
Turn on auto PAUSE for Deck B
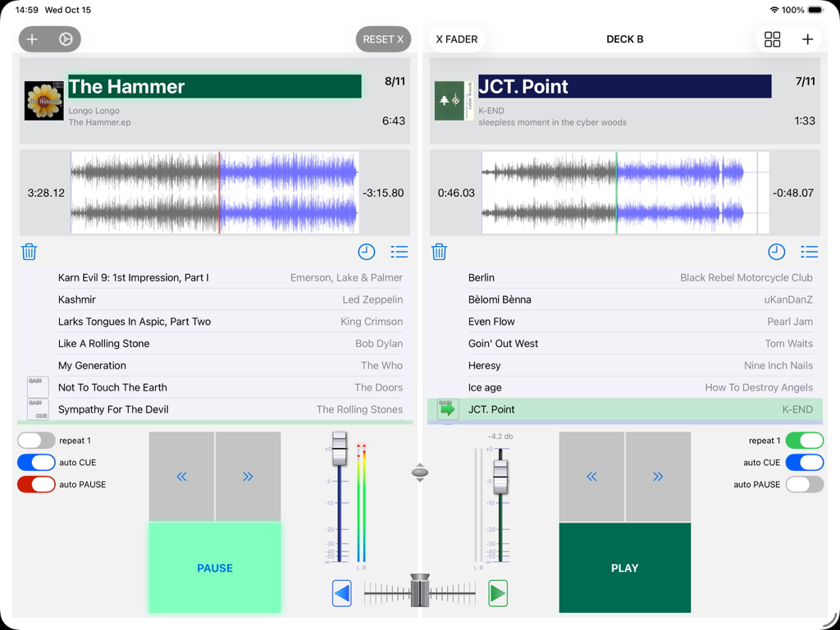click(805, 484)
